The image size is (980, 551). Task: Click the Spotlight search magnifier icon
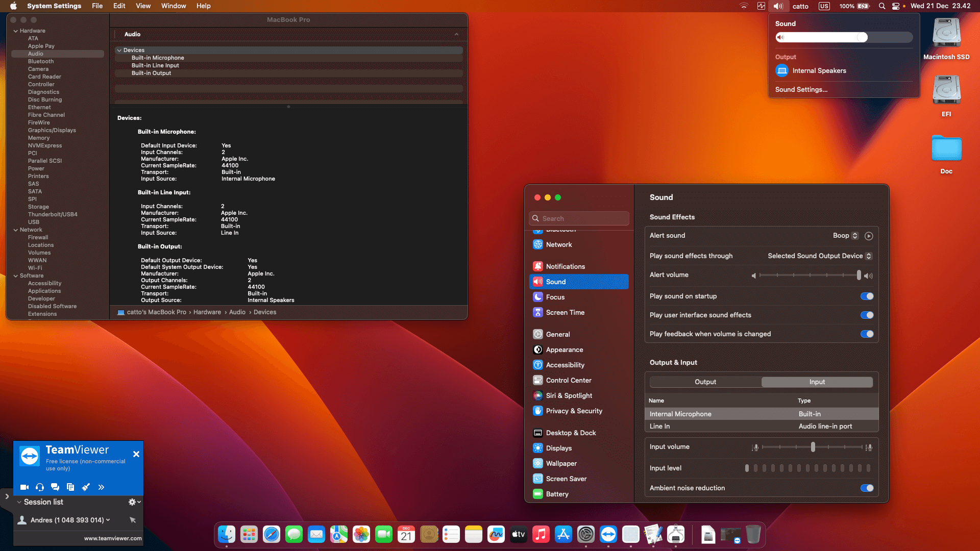pos(881,6)
